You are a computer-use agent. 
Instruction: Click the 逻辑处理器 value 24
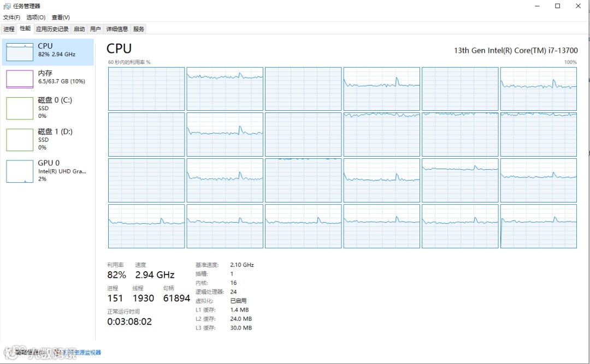click(x=233, y=292)
